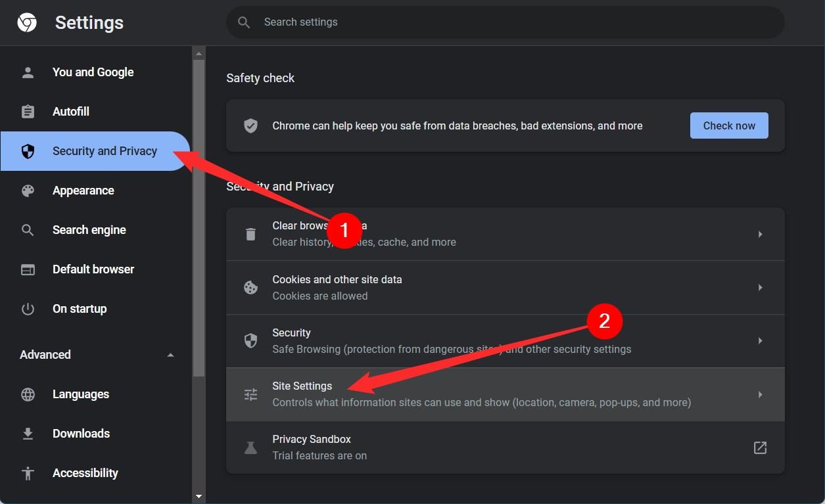Click the cookie icon beside Cookies settings
Viewport: 825px width, 504px height.
click(x=250, y=287)
